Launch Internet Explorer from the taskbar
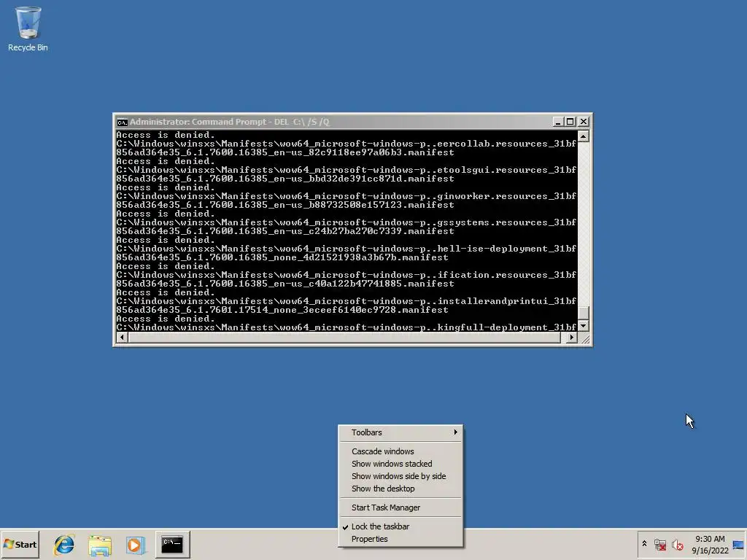 (64, 544)
